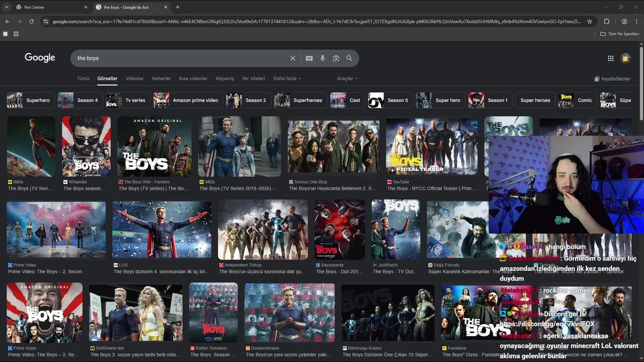Open Chrome profile icon in toolbar

pos(624,22)
